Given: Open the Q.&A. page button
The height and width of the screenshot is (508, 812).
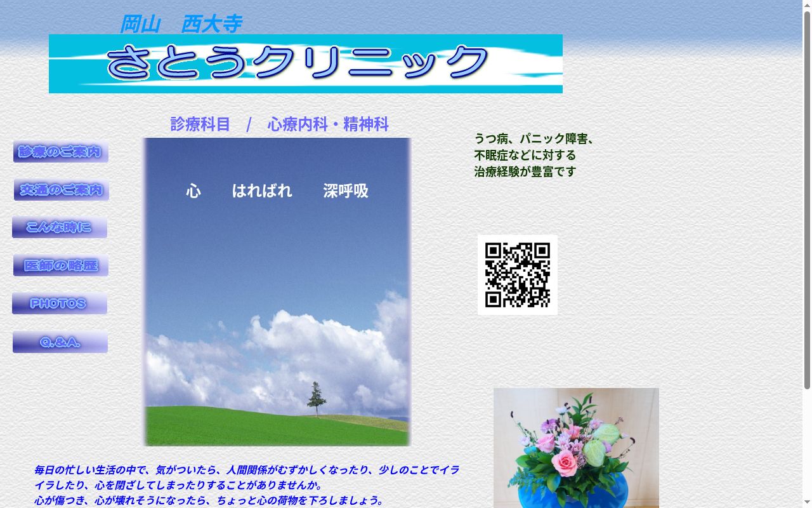Looking at the screenshot, I should [x=60, y=342].
